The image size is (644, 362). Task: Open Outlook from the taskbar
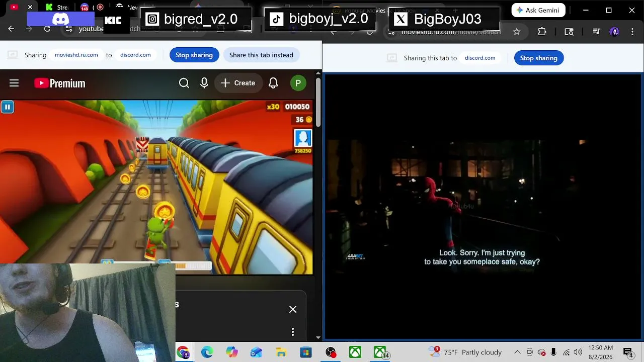256,352
